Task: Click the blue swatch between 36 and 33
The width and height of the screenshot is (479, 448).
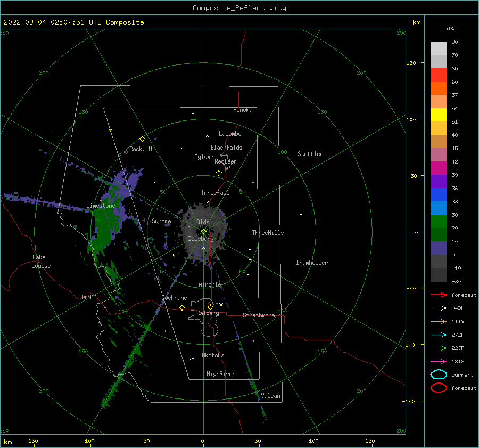Action: click(x=439, y=195)
